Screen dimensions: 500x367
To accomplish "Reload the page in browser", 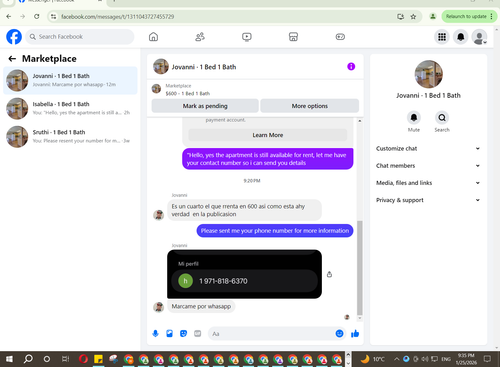I will [x=37, y=16].
